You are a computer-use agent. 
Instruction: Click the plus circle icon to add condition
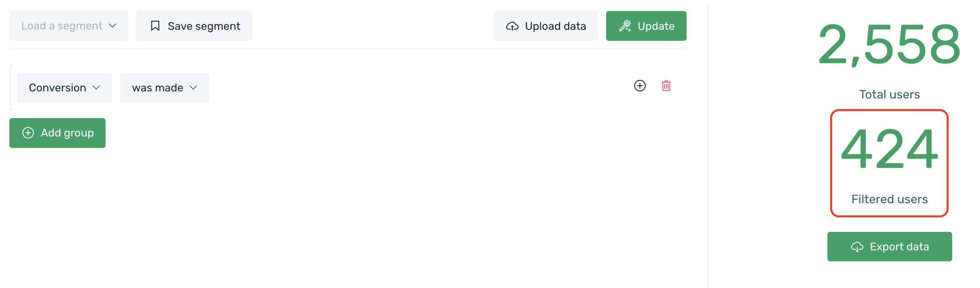point(640,86)
